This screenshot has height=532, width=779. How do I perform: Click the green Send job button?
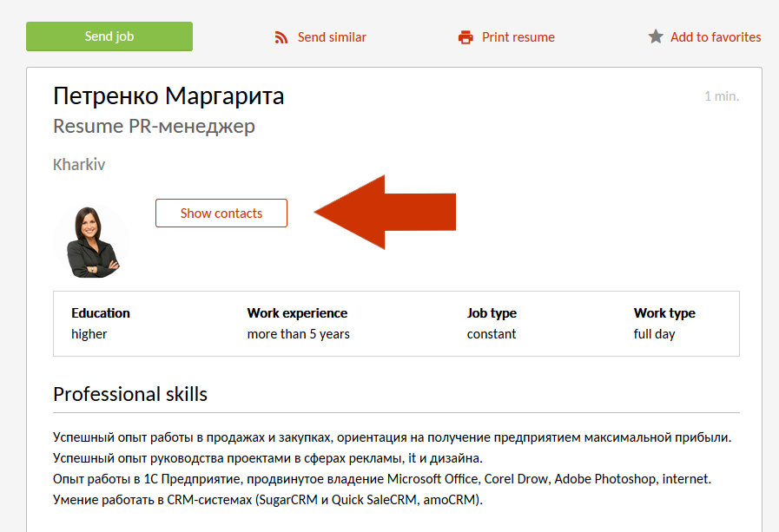coord(109,36)
